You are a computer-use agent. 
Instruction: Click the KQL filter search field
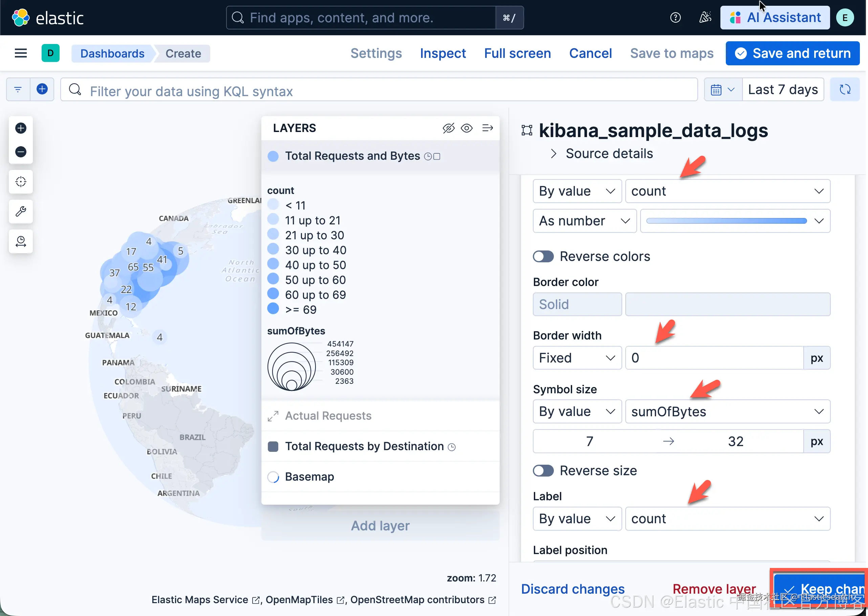click(379, 91)
